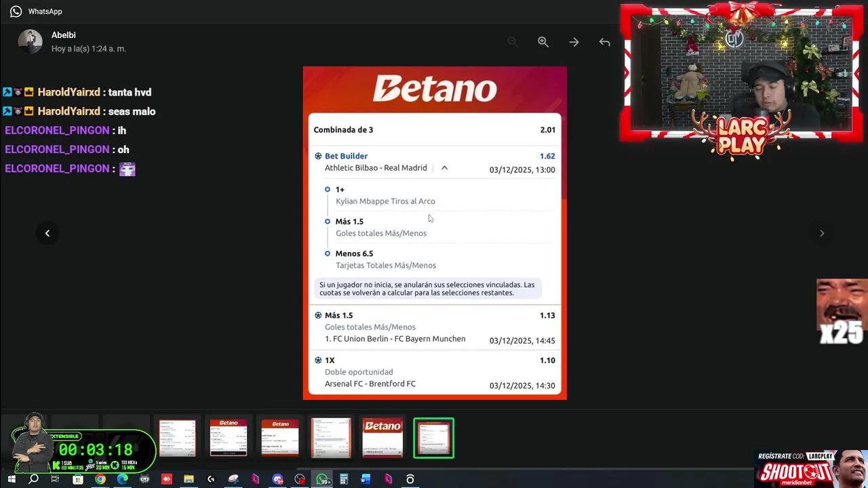Open Discord from the taskbar

pyautogui.click(x=277, y=479)
